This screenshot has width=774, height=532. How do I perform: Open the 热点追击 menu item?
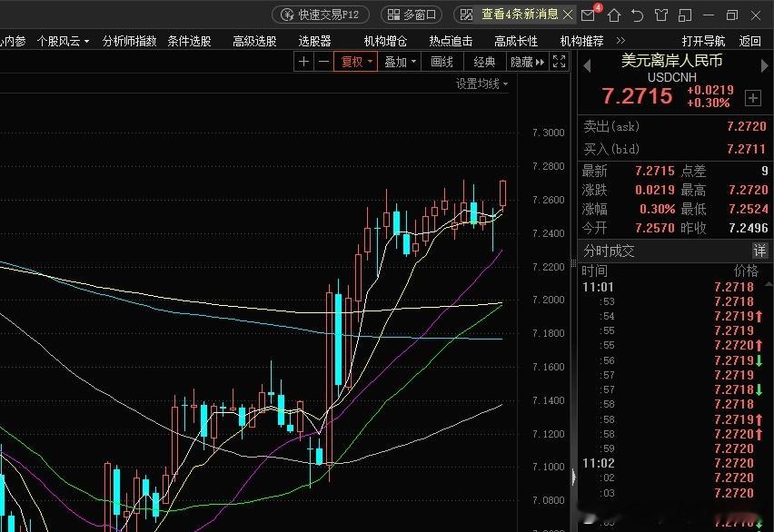click(451, 41)
